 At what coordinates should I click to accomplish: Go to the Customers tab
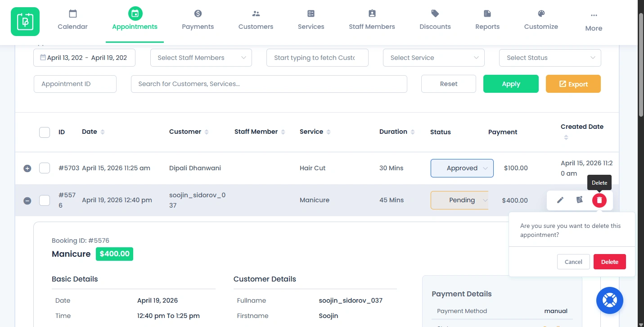(256, 22)
